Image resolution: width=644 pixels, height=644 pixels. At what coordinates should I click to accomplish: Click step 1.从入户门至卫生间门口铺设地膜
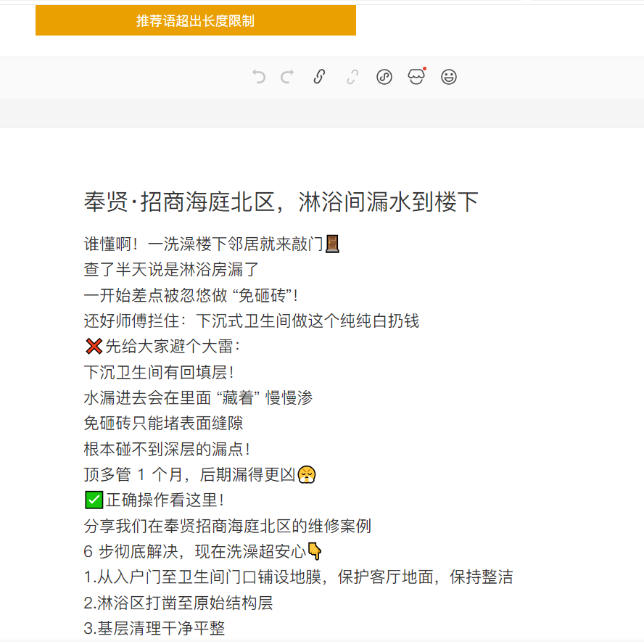(299, 577)
